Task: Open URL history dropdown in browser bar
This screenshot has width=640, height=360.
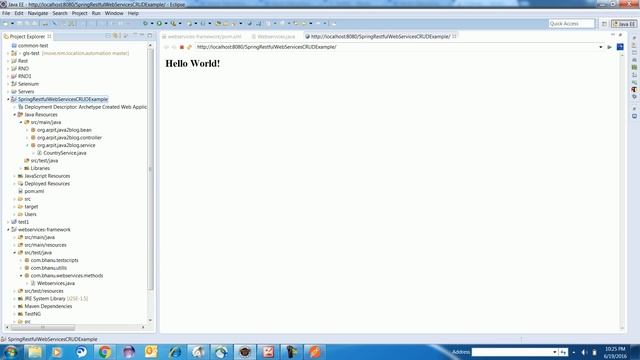Action: (x=600, y=47)
